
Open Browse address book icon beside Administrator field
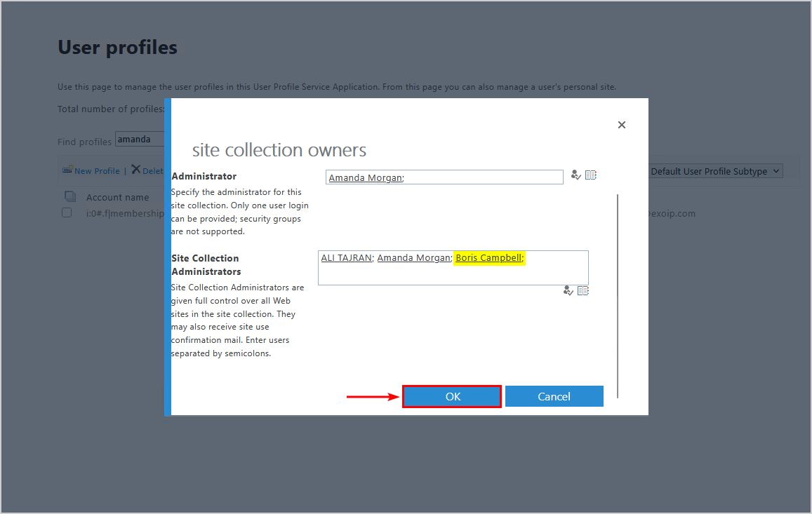tap(591, 175)
